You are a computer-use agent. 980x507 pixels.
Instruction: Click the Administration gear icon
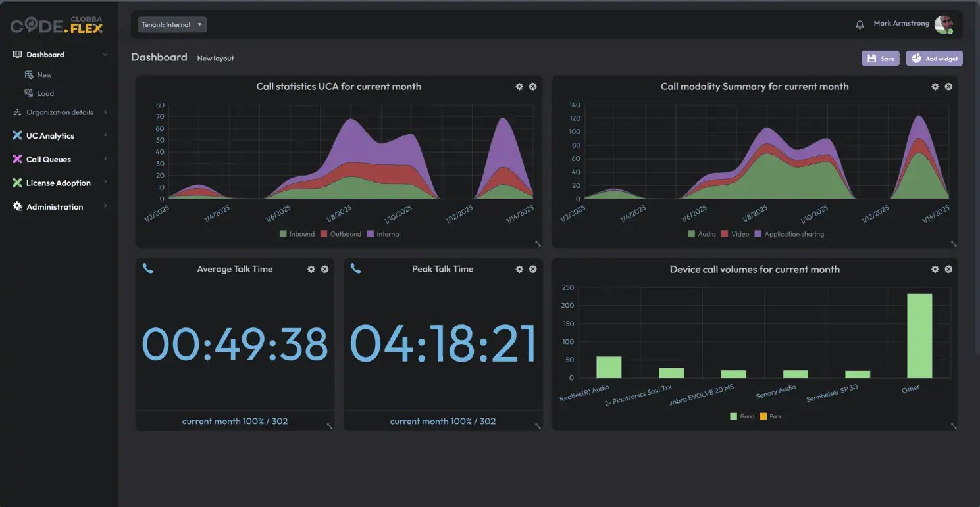pos(17,206)
